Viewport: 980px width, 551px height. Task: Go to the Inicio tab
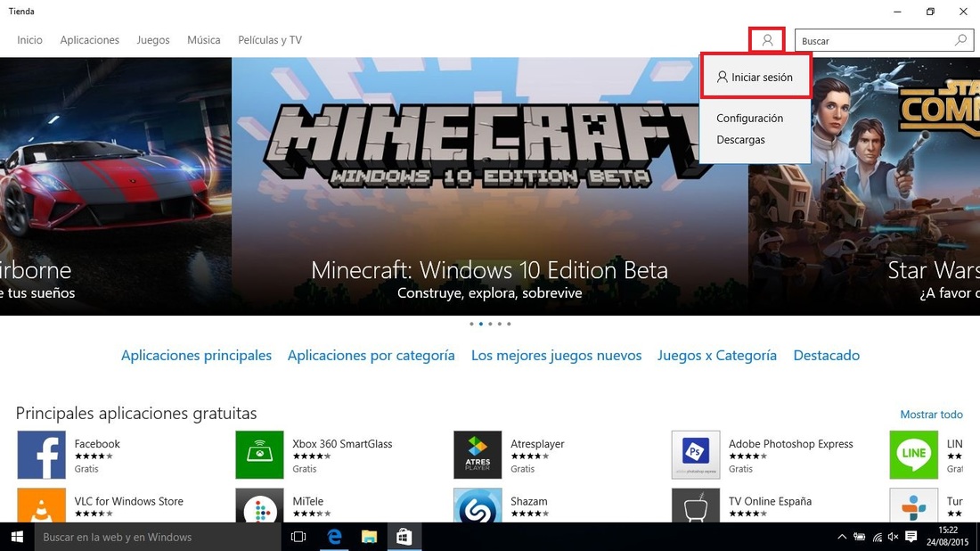[29, 40]
